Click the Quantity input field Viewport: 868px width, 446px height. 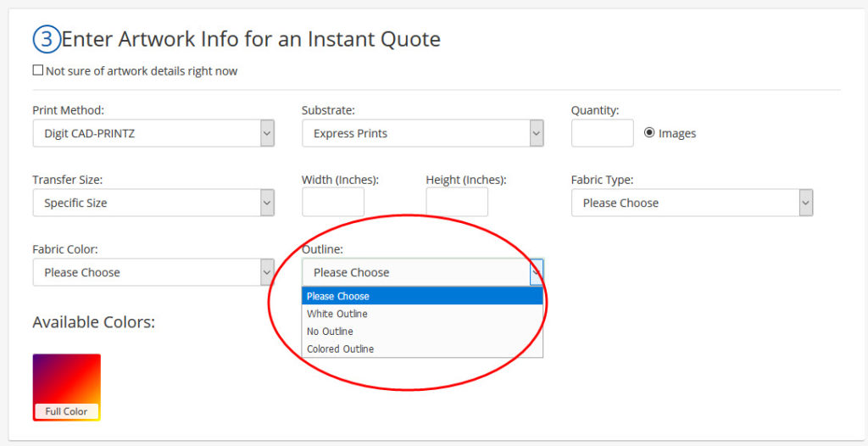602,133
